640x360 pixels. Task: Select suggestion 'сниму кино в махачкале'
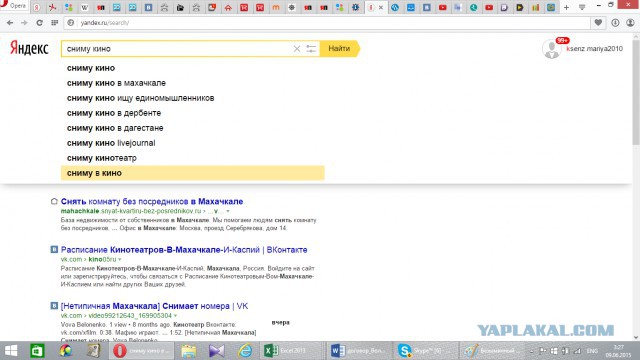coord(193,83)
